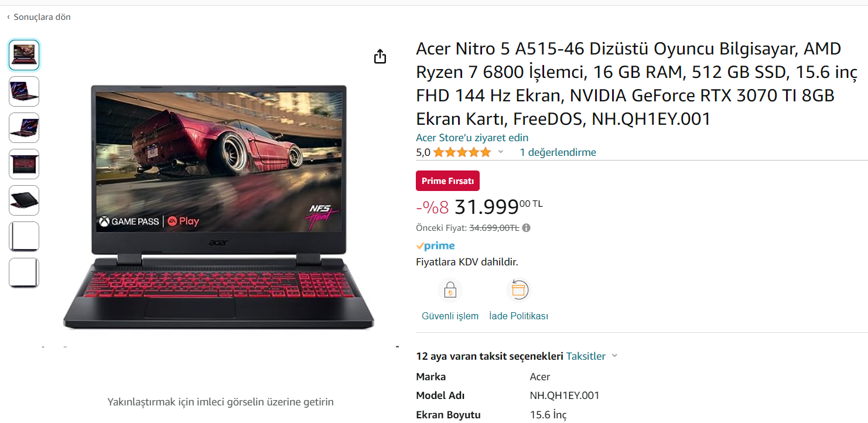Open the İade Politikası text link
868x423 pixels.
(x=518, y=316)
